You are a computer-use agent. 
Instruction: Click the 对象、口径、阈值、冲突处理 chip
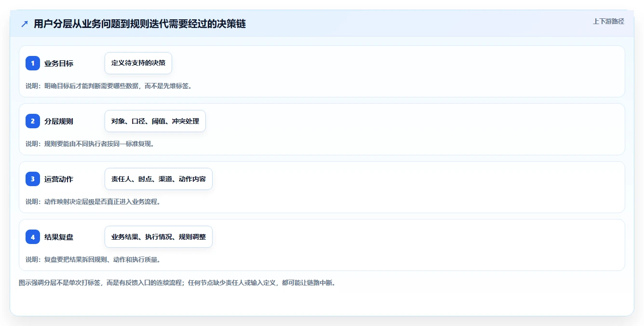(155, 121)
